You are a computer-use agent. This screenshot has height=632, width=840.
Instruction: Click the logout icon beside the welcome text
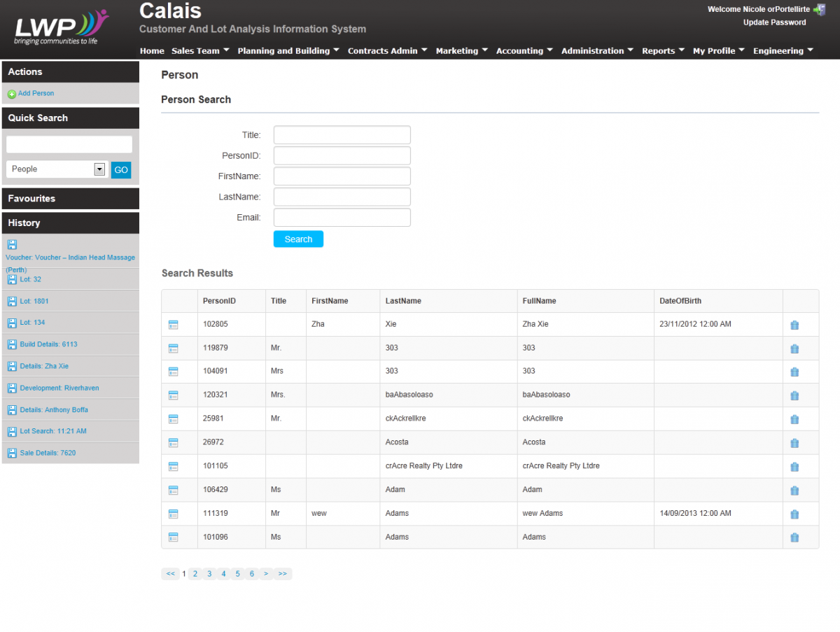(818, 10)
